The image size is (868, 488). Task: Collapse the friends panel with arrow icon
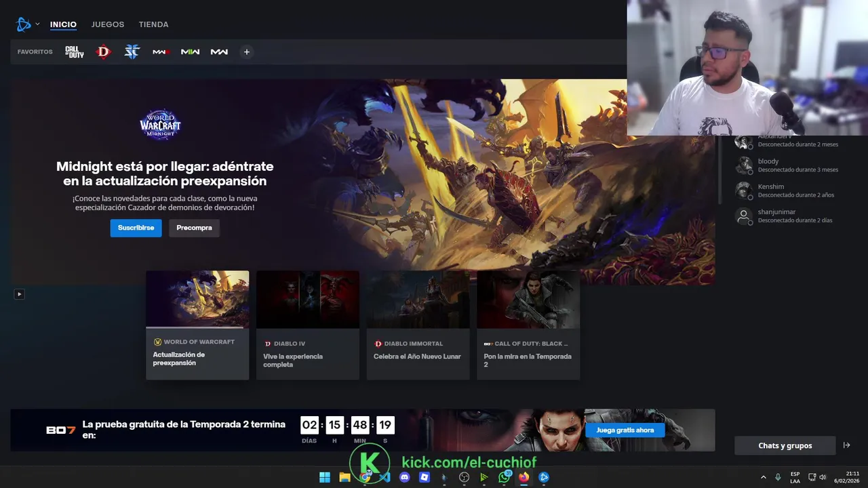pyautogui.click(x=846, y=445)
